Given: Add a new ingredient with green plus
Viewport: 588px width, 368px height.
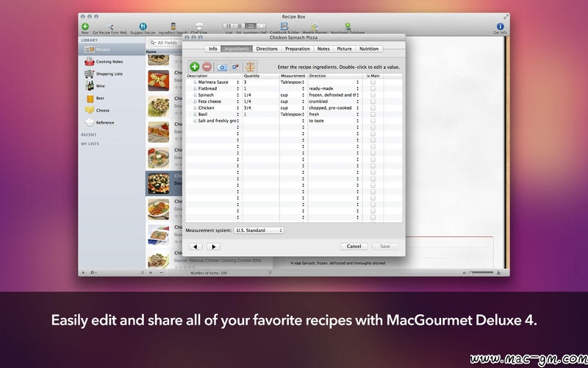Looking at the screenshot, I should point(195,67).
